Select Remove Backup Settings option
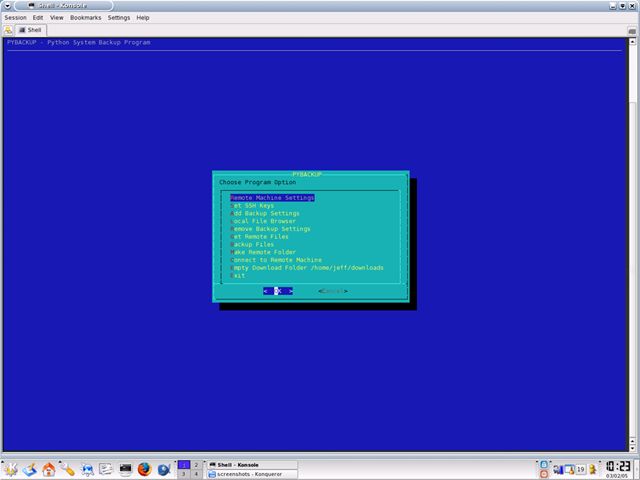This screenshot has width=640, height=480. coord(270,229)
